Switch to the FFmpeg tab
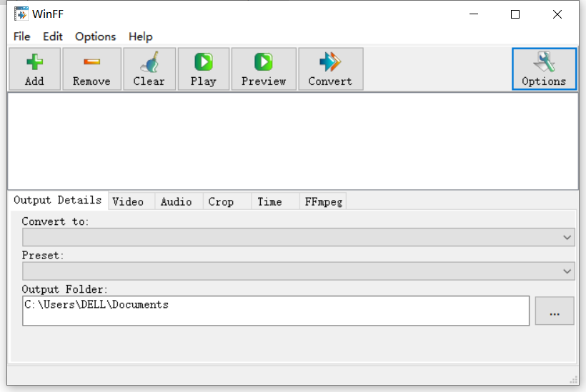Viewport: 586px width, 392px height. click(x=323, y=202)
